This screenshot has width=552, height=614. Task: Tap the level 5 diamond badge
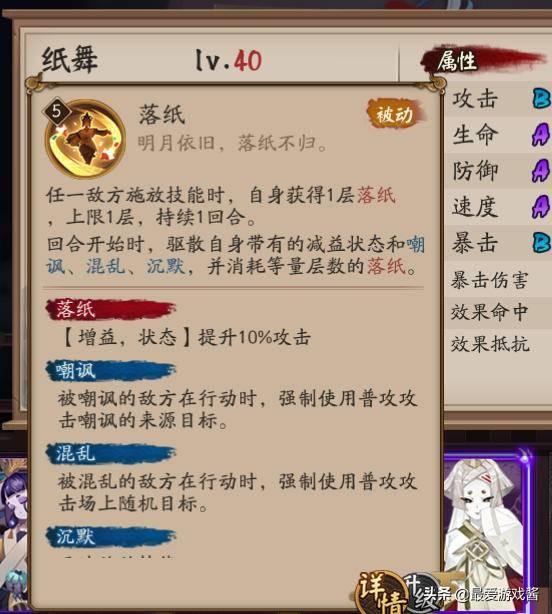tap(57, 111)
